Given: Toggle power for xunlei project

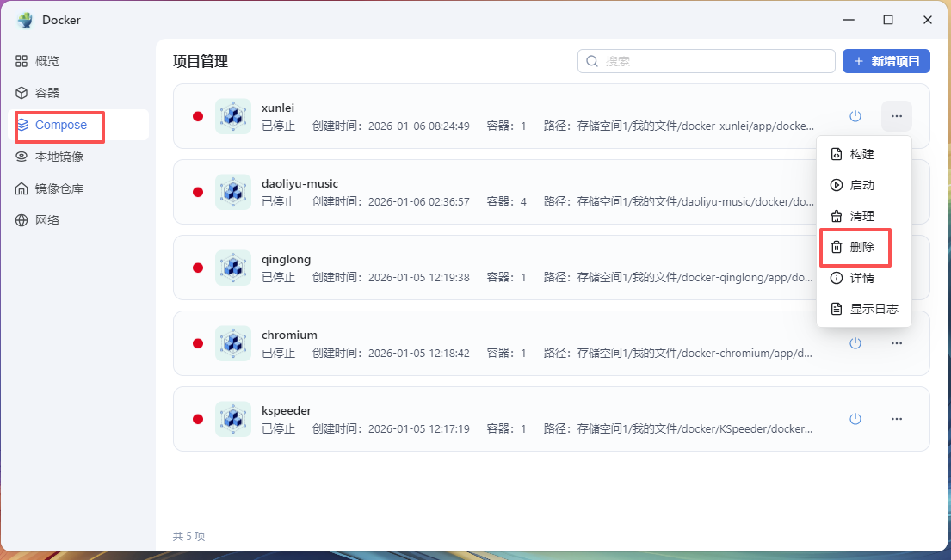Looking at the screenshot, I should point(855,116).
